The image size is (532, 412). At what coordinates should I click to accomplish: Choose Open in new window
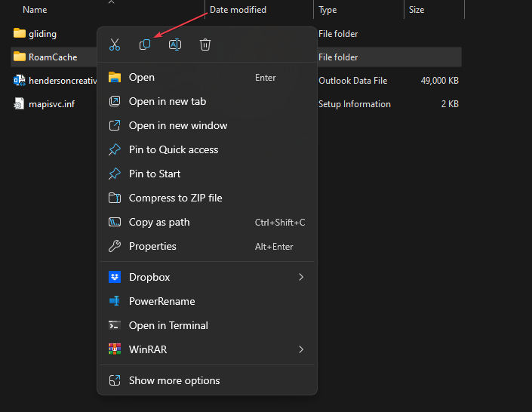pyautogui.click(x=177, y=125)
